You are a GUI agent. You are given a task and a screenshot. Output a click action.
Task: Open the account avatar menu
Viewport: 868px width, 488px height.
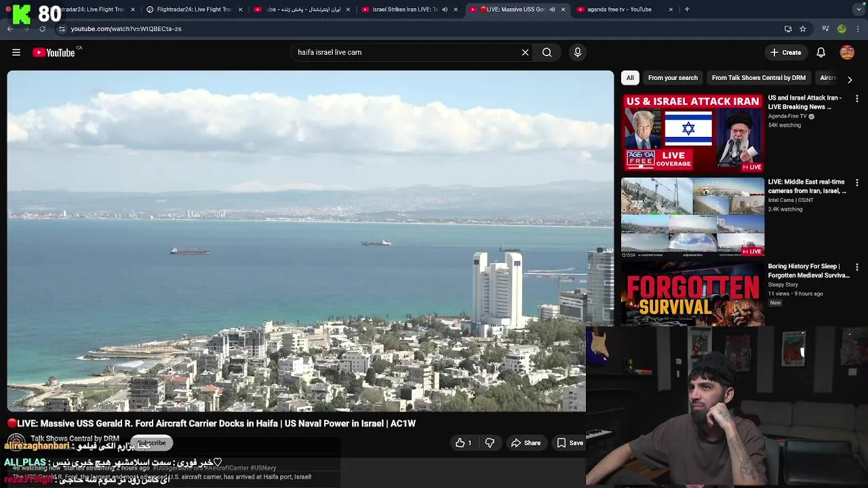847,52
